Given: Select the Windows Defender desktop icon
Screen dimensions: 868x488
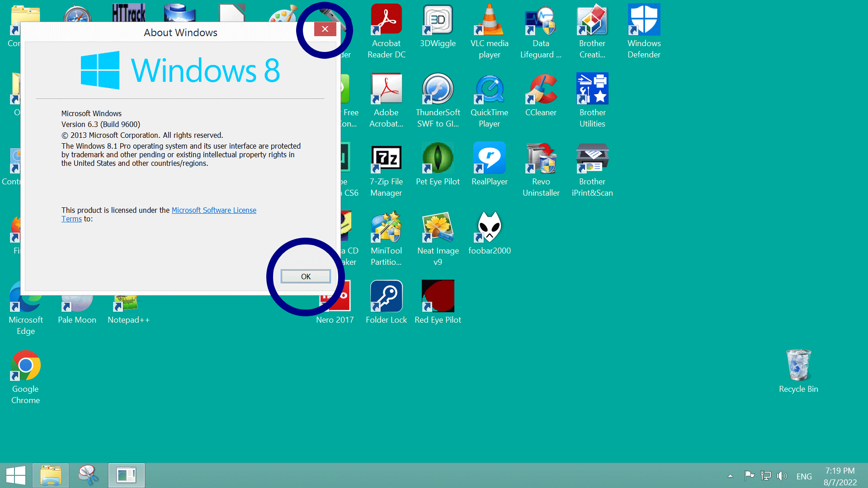Looking at the screenshot, I should click(644, 32).
